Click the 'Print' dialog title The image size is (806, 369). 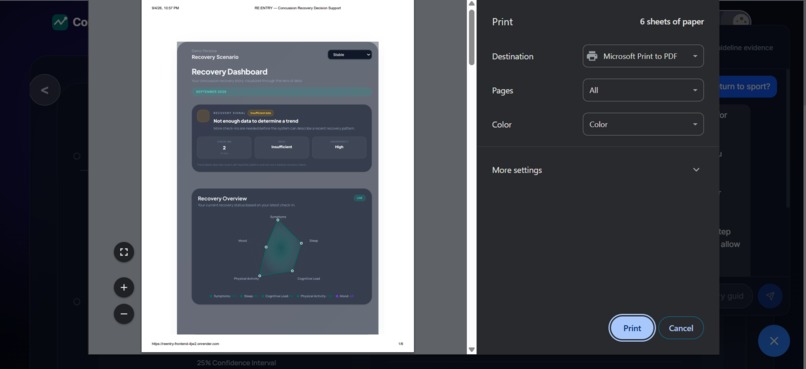click(502, 22)
